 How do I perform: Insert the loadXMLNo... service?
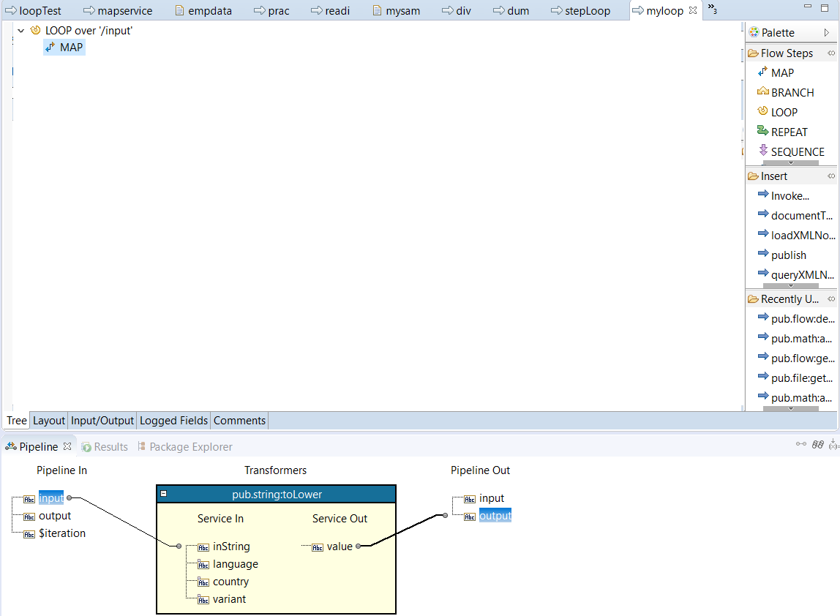[x=797, y=235]
